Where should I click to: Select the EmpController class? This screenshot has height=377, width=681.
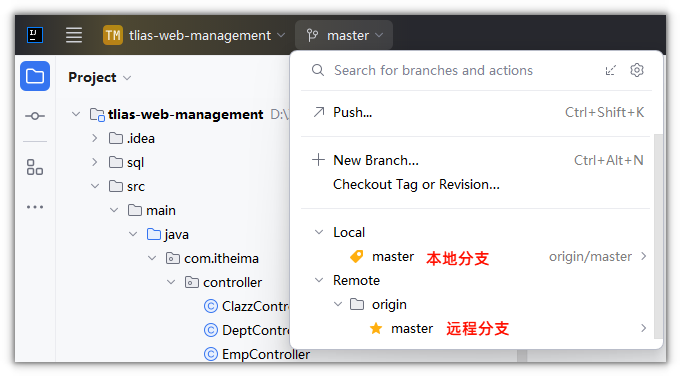(257, 354)
